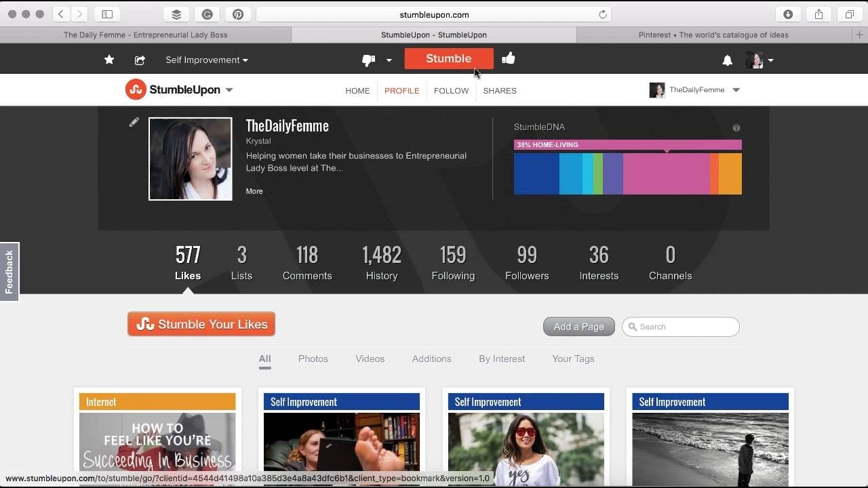Click the thumbs down icon
The height and width of the screenshot is (488, 868).
click(368, 60)
